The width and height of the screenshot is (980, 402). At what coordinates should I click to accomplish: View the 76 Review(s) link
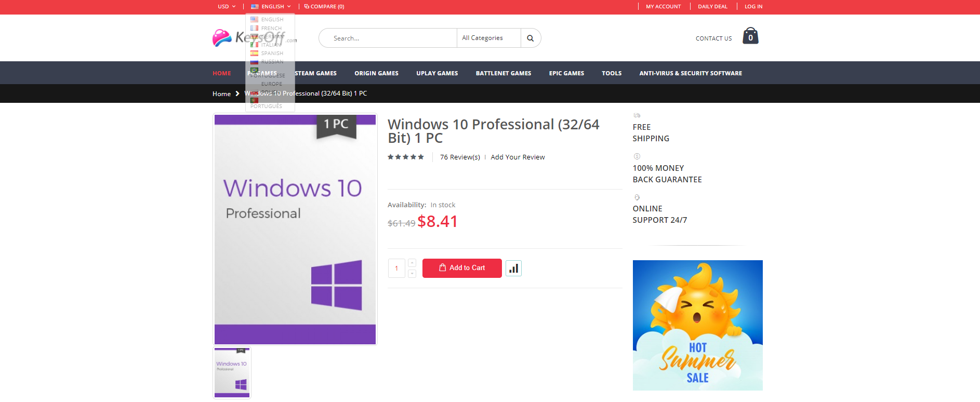[460, 157]
